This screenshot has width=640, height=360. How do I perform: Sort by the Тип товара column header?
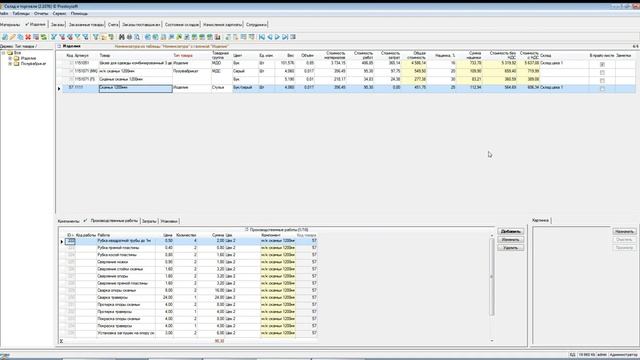click(x=183, y=56)
